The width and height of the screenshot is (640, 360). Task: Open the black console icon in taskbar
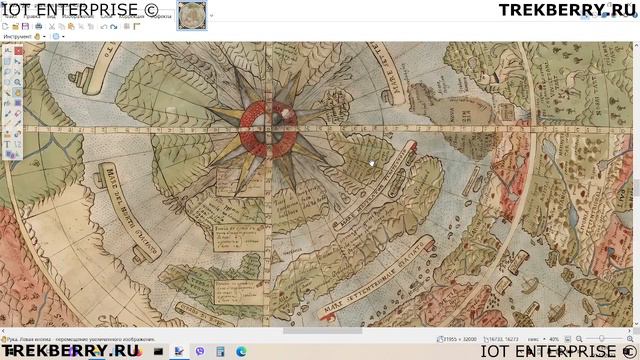coord(158,351)
